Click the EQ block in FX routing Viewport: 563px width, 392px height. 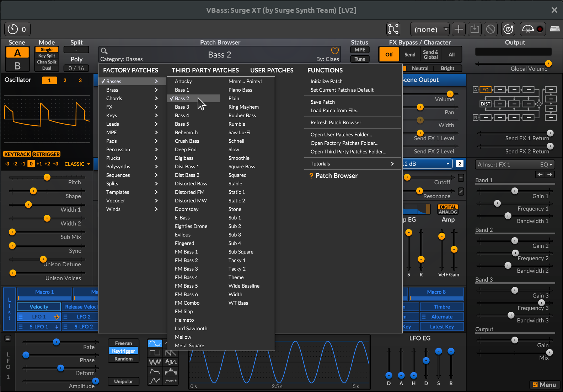486,90
